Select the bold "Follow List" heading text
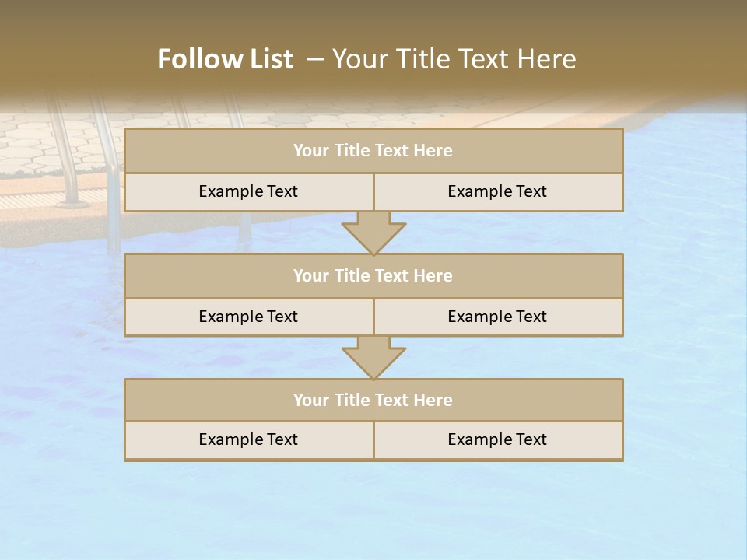 [x=226, y=59]
